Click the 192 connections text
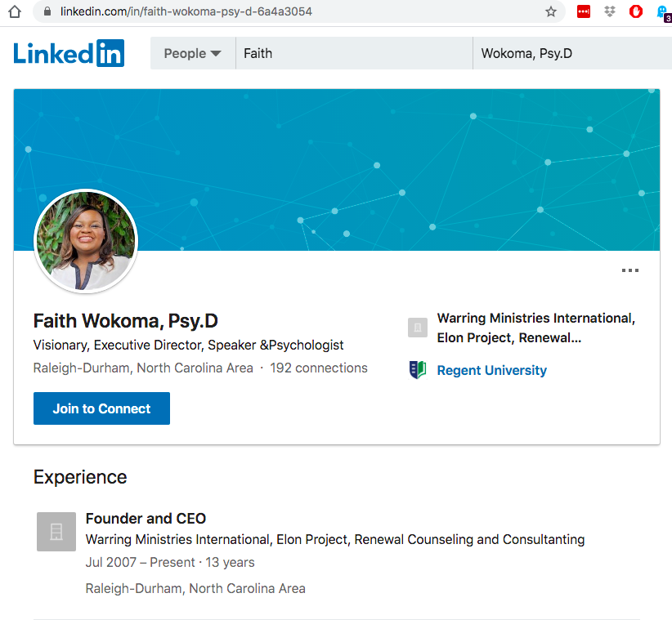Screen dimensions: 672x620 point(319,368)
